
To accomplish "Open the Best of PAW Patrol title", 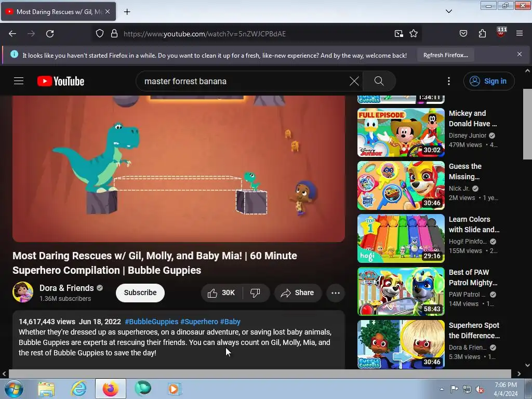I will pos(473,277).
